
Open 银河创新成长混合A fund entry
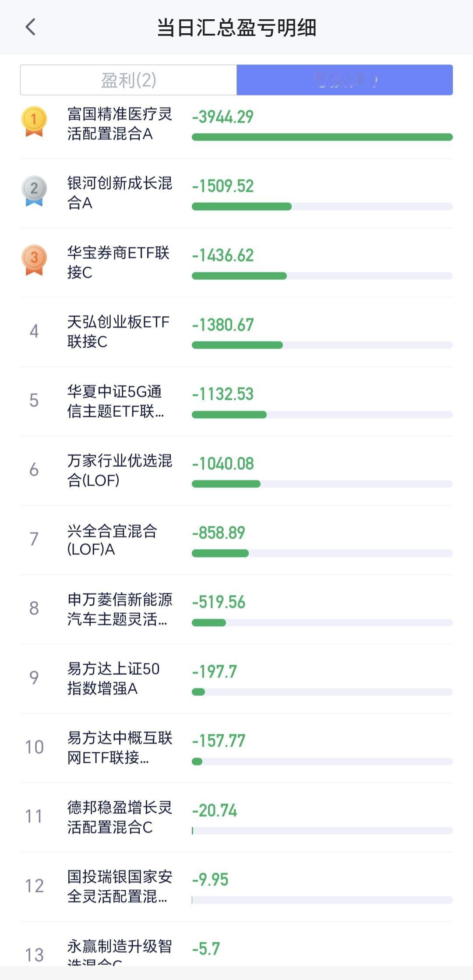coord(120,193)
